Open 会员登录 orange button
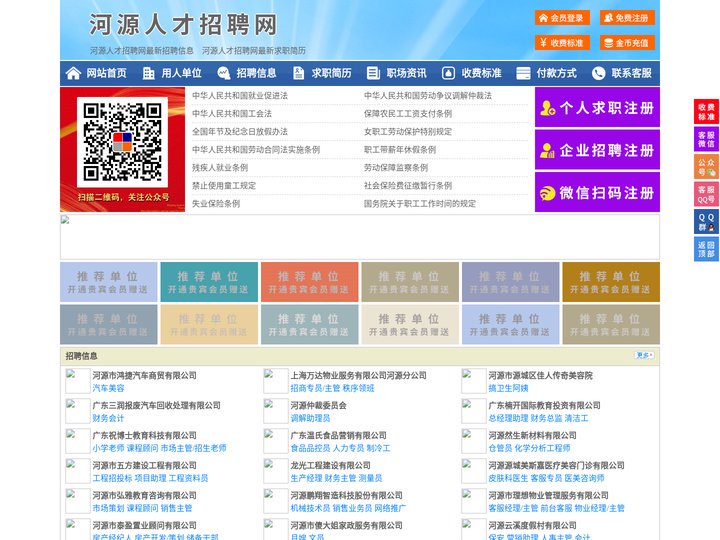 (562, 18)
